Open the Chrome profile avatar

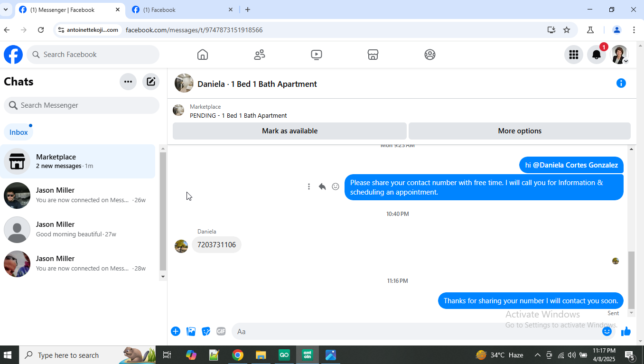617,30
